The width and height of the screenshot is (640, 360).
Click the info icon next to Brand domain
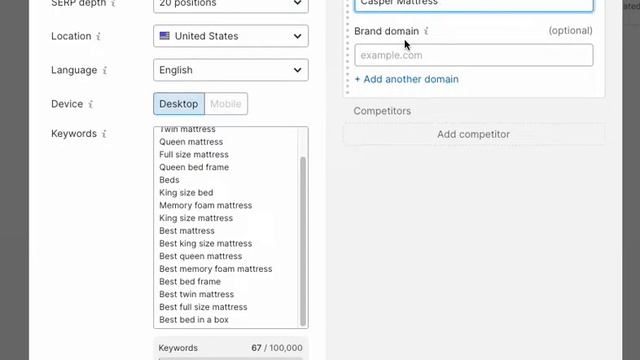click(426, 31)
